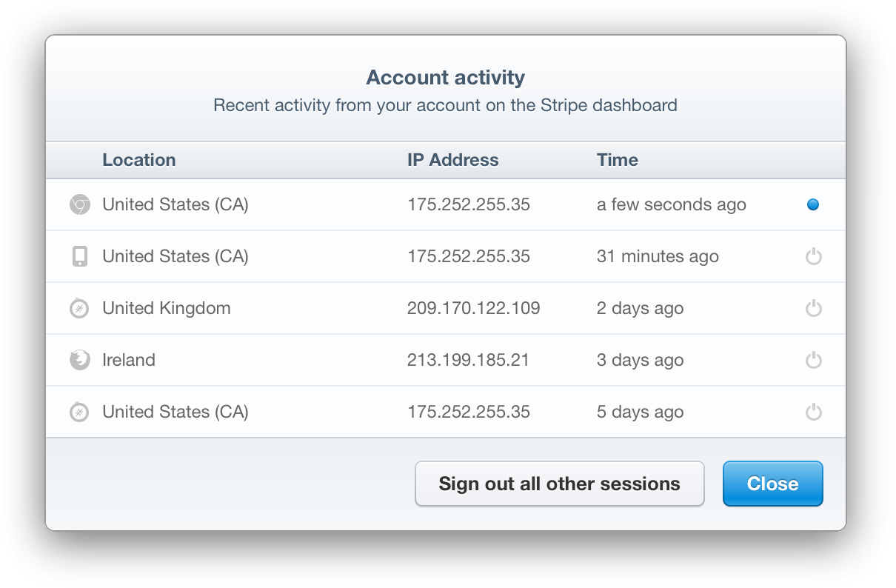Click the Location column header
This screenshot has width=896, height=588.
(x=139, y=160)
